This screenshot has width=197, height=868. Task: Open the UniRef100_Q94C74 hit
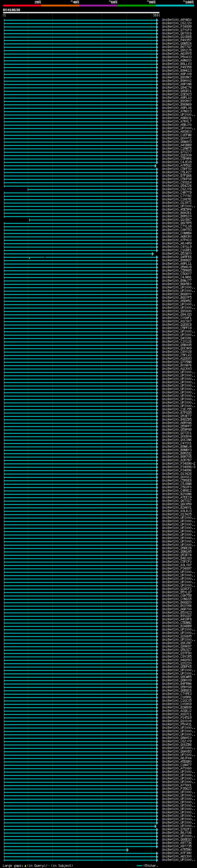pos(176,88)
